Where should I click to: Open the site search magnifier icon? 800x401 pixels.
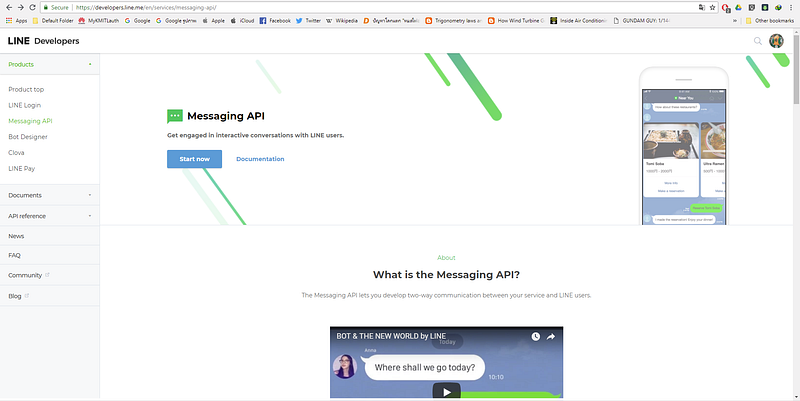(758, 41)
